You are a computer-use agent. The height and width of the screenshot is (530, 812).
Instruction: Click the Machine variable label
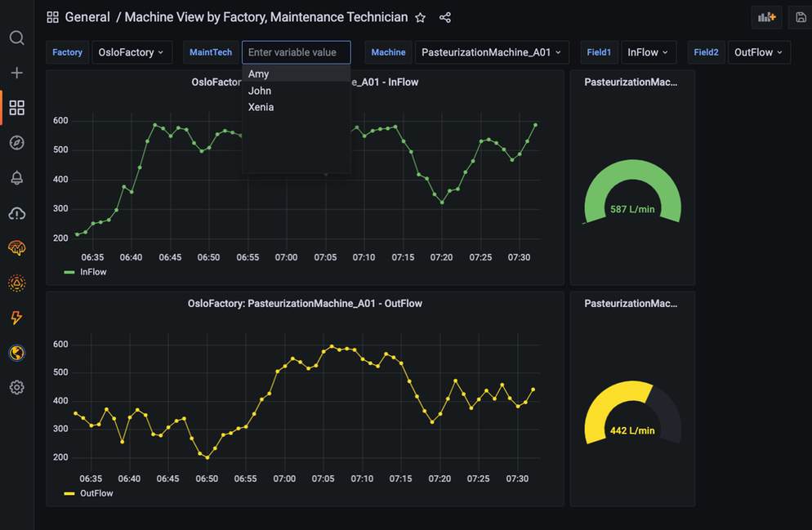click(x=388, y=52)
